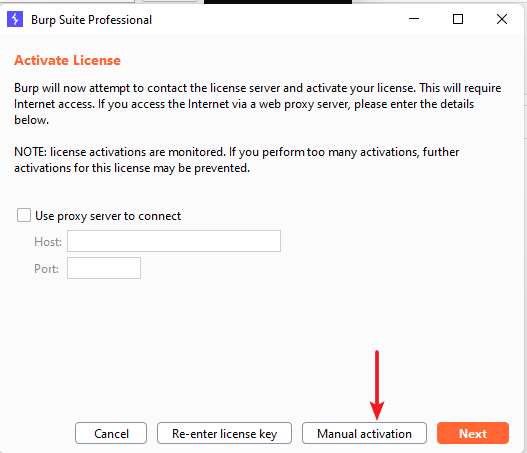Click the Burp Suite lightning logo icon
The height and width of the screenshot is (453, 527).
pyautogui.click(x=15, y=19)
